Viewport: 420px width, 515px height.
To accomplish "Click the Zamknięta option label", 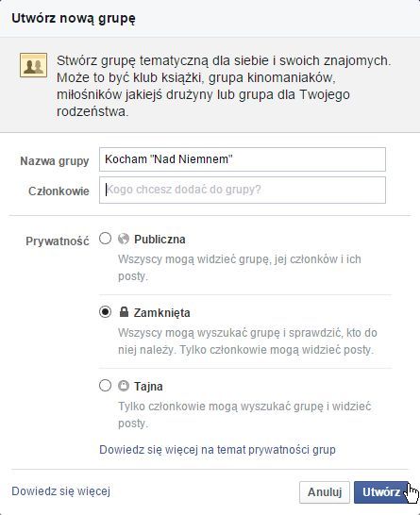I will tap(161, 313).
